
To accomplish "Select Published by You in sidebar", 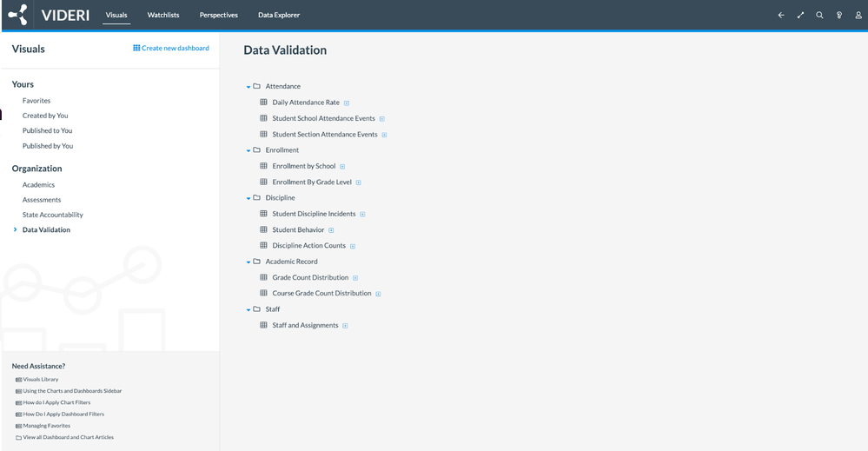I will point(48,146).
